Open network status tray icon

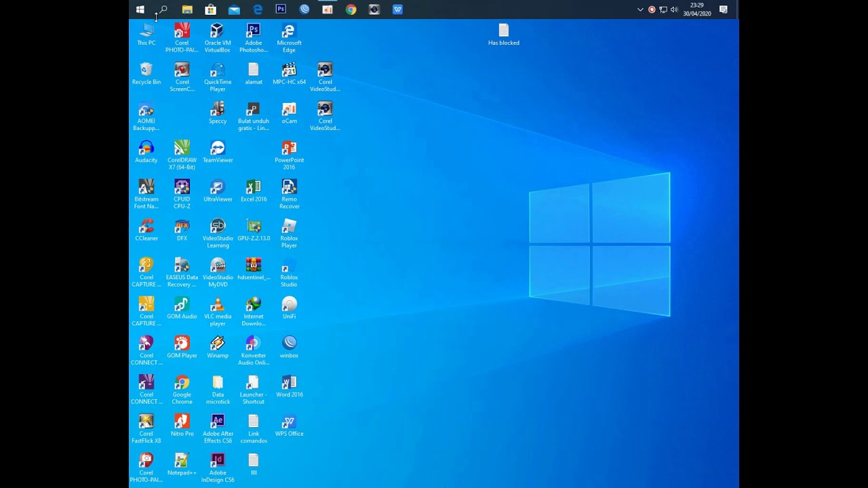coord(663,9)
